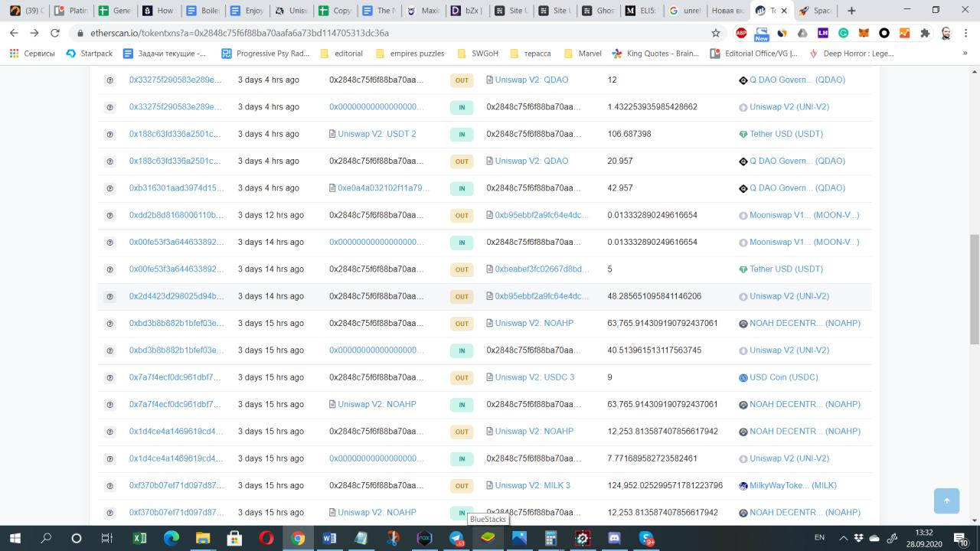This screenshot has height=551, width=980.
Task: Open the Chrome profile avatar
Action: [946, 33]
